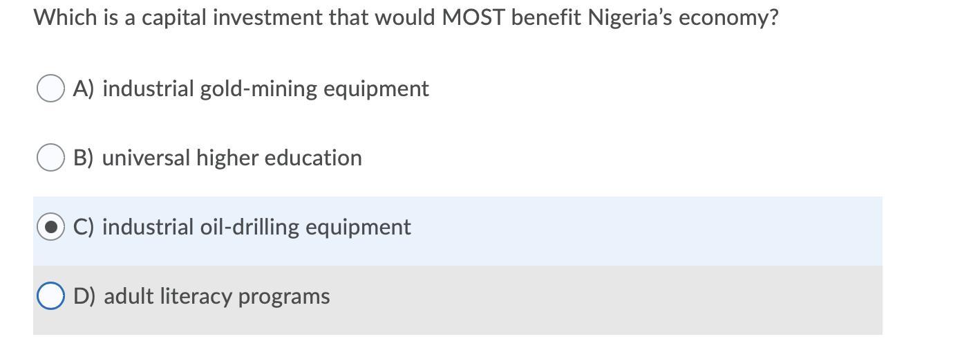Click the 'industrial gold-mining equipment' answer text
The image size is (980, 357).
[x=265, y=89]
